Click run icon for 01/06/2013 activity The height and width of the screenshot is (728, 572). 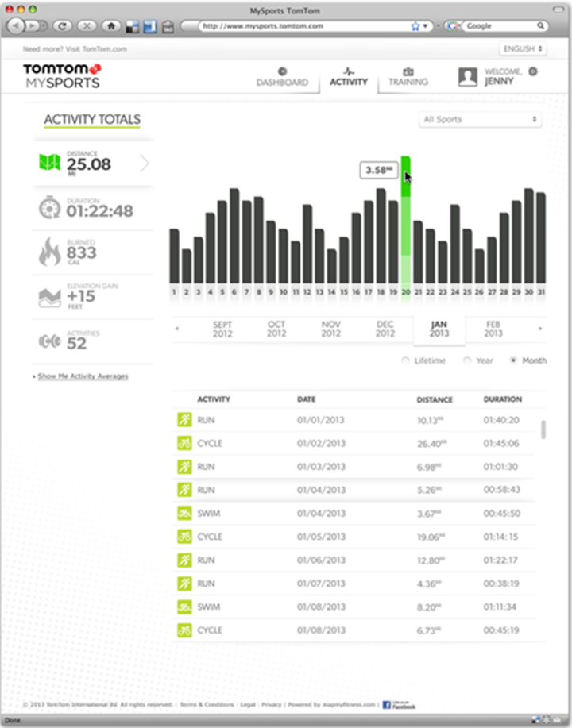click(x=184, y=560)
